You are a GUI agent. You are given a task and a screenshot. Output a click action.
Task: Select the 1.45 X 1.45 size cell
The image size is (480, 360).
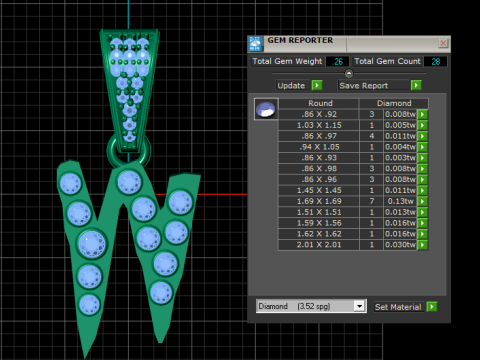click(x=319, y=190)
